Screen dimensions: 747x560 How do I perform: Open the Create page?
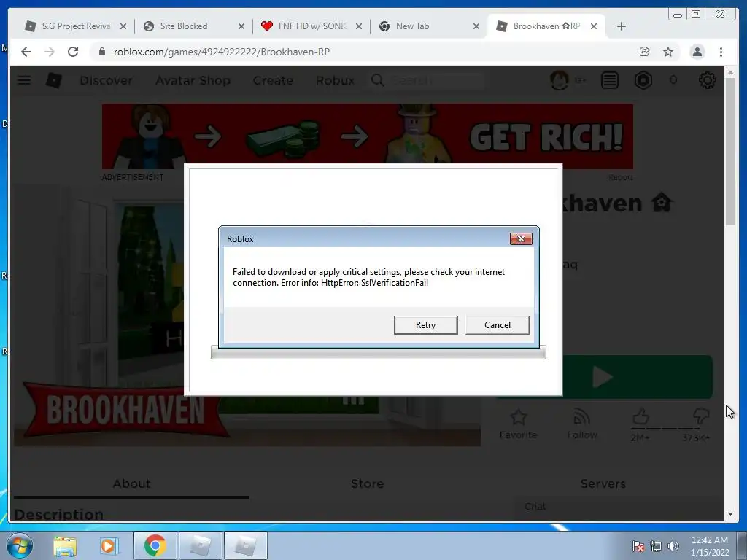[x=273, y=80]
